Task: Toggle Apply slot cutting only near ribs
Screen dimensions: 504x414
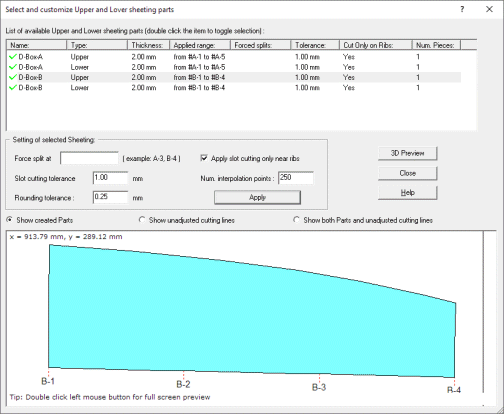Action: pos(204,158)
